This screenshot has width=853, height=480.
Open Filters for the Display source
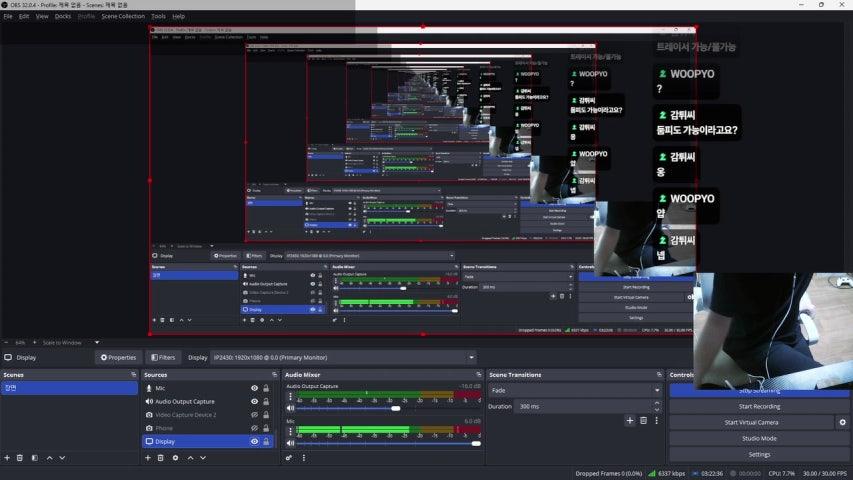162,357
